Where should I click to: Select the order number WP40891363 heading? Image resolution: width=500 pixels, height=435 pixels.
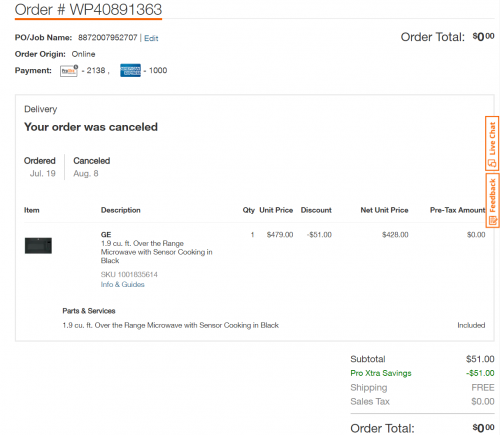click(88, 10)
